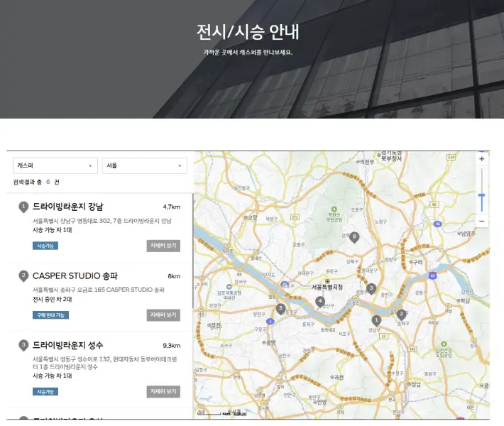The width and height of the screenshot is (504, 426).
Task: Click list pin icon 3 for 드라이빙라운지 성수
Action: tap(23, 346)
